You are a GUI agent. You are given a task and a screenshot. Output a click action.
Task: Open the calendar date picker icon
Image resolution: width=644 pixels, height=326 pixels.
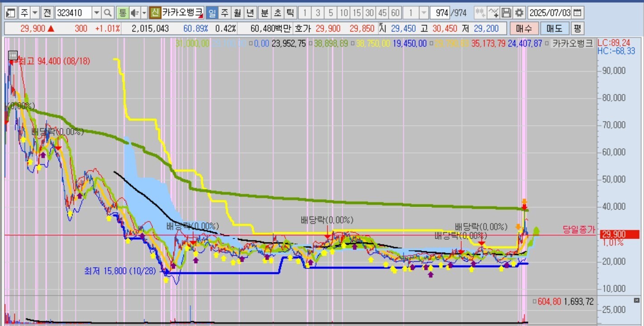click(578, 13)
